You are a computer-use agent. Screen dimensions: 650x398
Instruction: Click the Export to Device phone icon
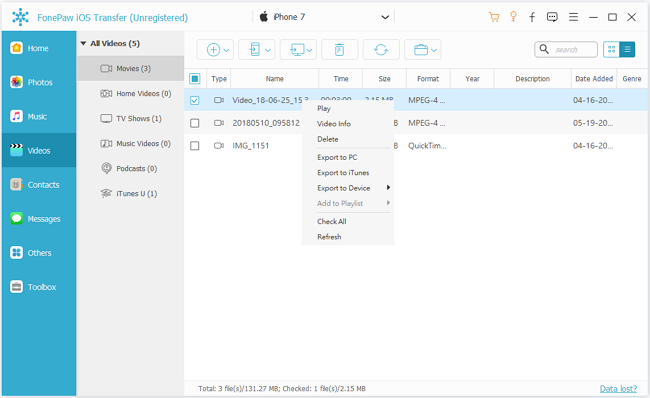tap(255, 50)
